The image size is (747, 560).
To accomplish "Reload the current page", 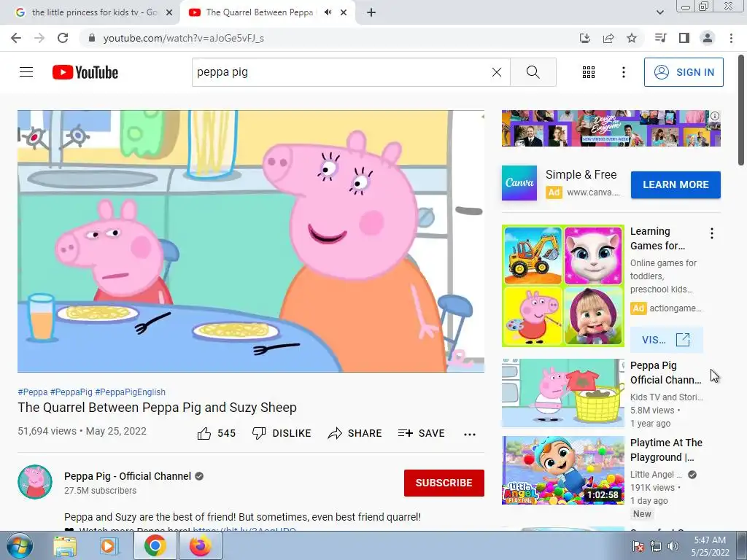I will pyautogui.click(x=63, y=38).
